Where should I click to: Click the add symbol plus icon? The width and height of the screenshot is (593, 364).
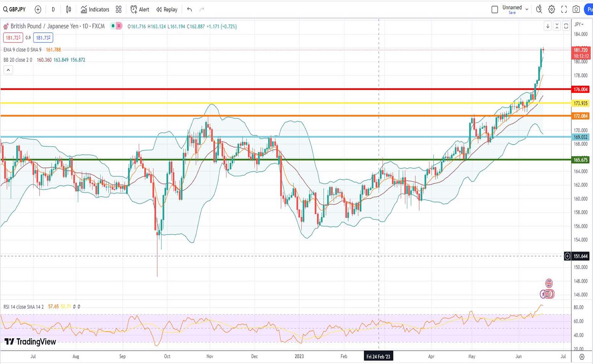[38, 10]
